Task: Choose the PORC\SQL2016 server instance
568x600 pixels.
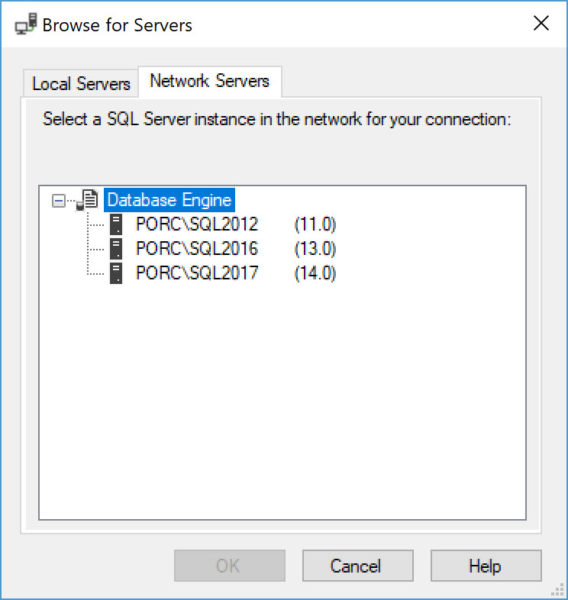Action: (x=197, y=249)
